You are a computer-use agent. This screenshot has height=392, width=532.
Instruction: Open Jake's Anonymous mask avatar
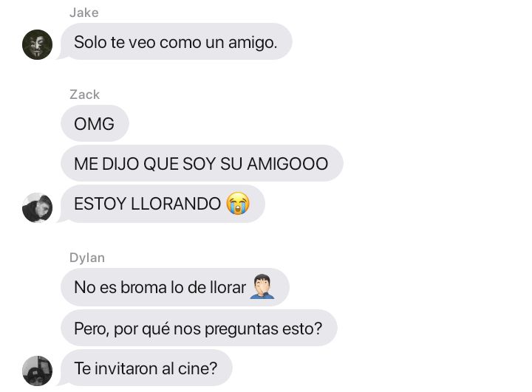[38, 45]
